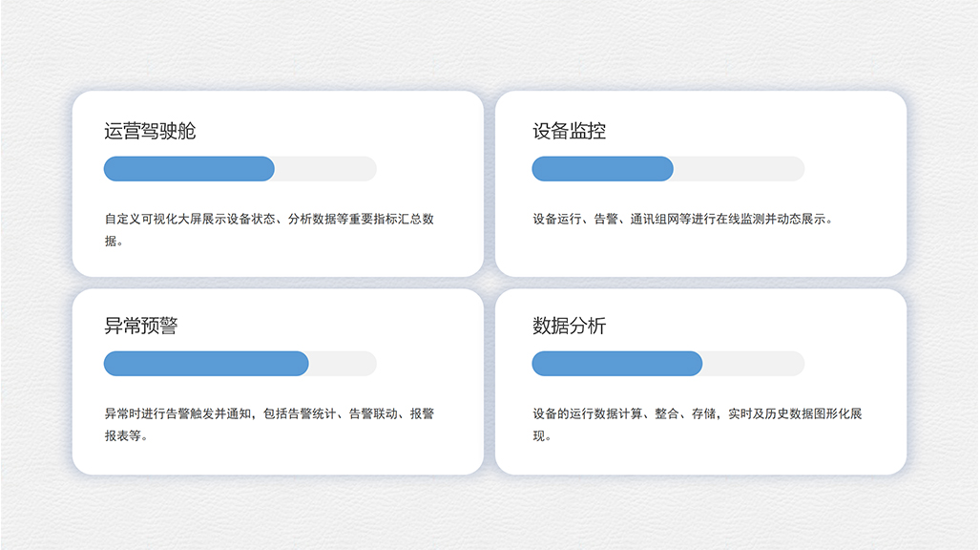
Task: Click blue progress fill under 设备监控
Action: click(602, 169)
